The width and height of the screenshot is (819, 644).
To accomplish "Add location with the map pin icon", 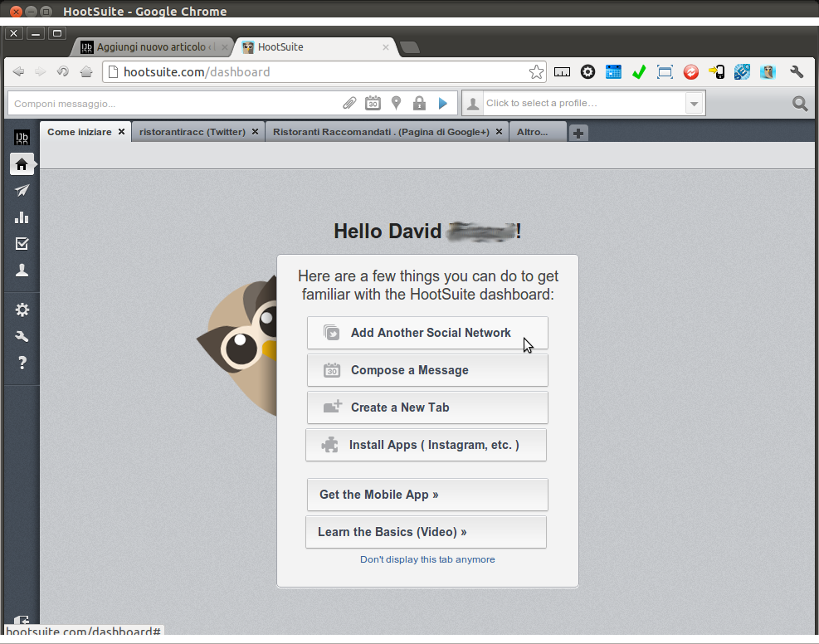I will (x=397, y=103).
